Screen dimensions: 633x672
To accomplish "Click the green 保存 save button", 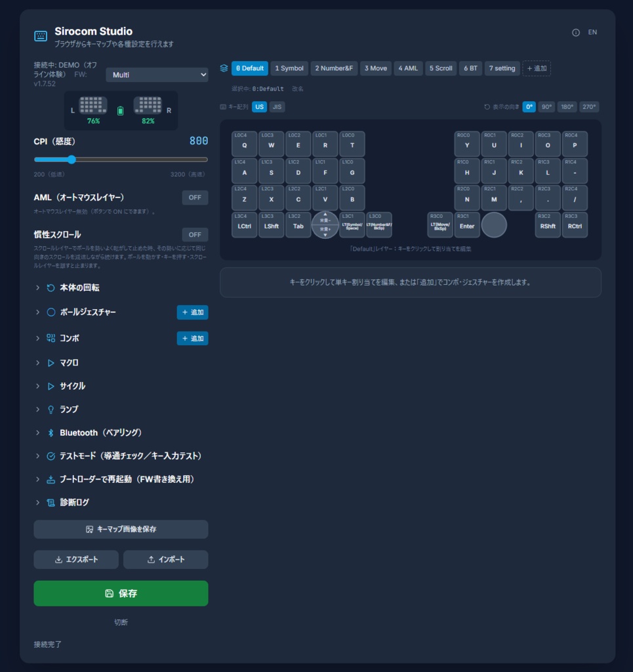I will [121, 593].
